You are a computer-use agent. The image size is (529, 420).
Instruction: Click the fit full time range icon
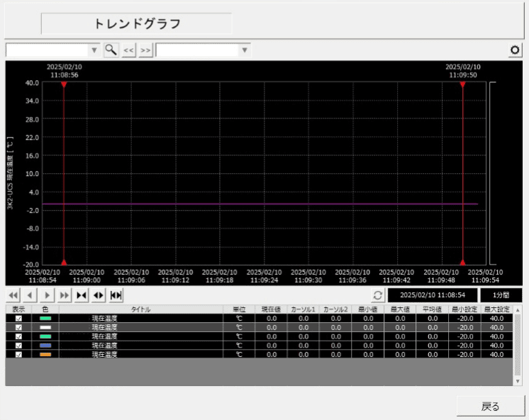116,295
